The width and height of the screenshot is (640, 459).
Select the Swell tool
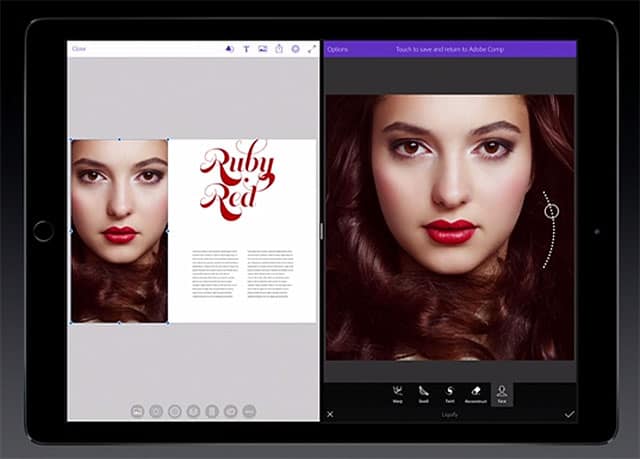pos(424,394)
